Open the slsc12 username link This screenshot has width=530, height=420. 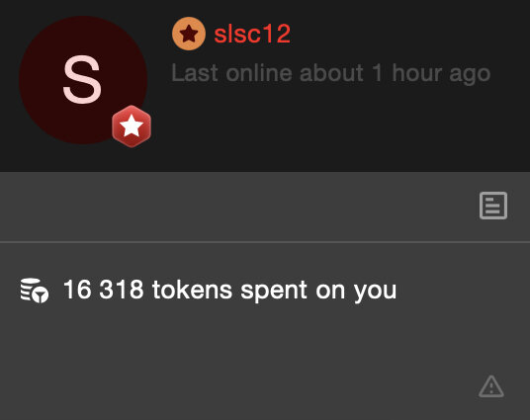(x=252, y=34)
